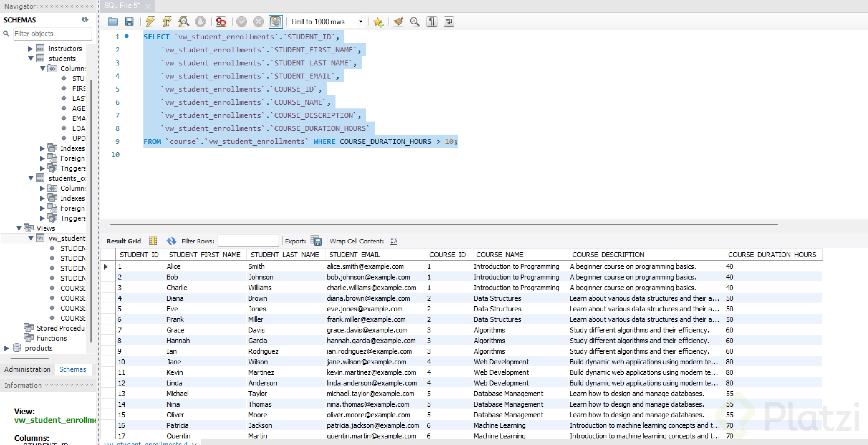The width and height of the screenshot is (868, 445).
Task: Beautify query with the broom icon
Action: 398,22
